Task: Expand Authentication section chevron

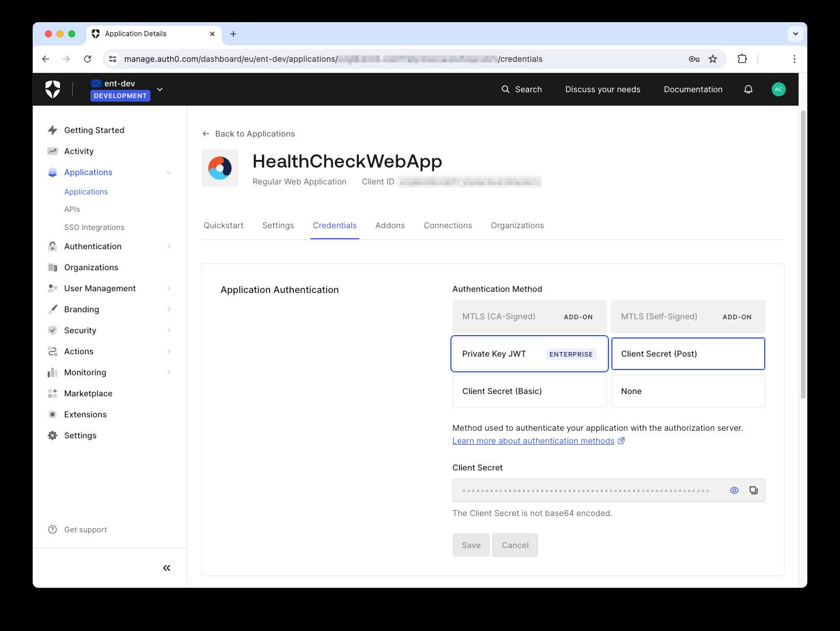Action: coord(169,246)
